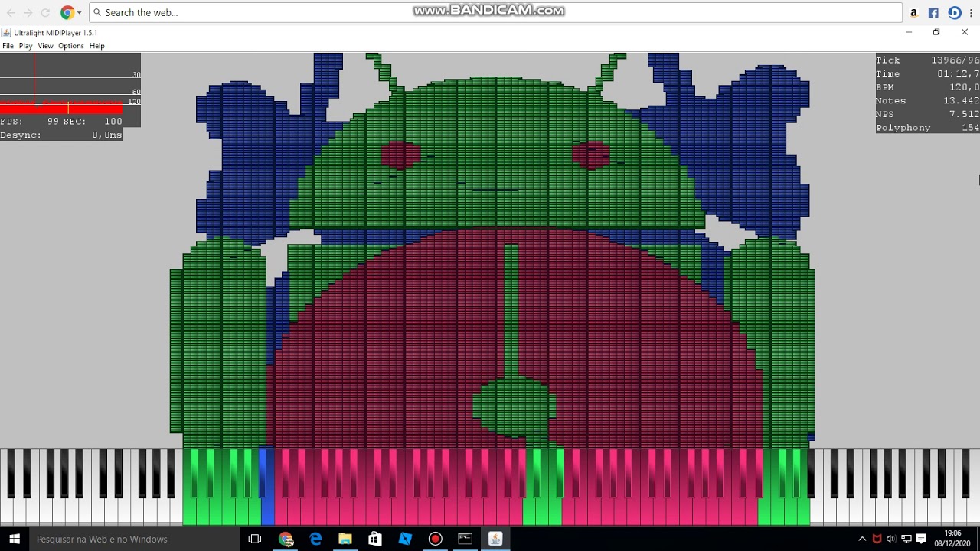
Task: Open Bandicam recorder from the taskbar
Action: [435, 539]
